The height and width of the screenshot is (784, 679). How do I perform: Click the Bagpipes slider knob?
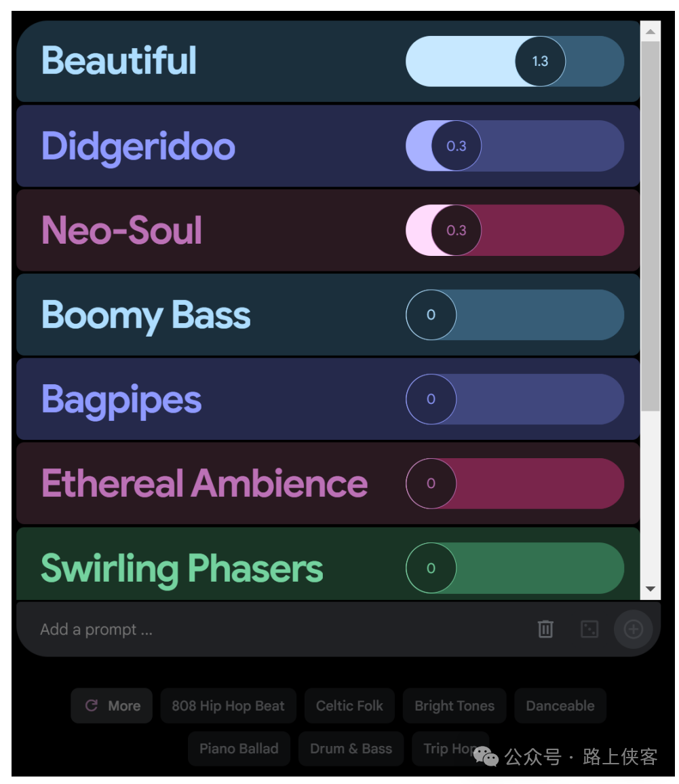[x=431, y=399]
